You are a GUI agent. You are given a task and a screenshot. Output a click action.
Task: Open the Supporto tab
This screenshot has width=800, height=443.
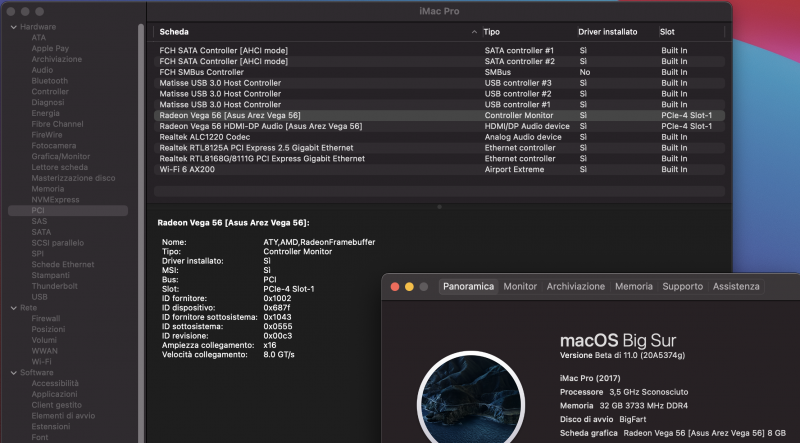683,286
